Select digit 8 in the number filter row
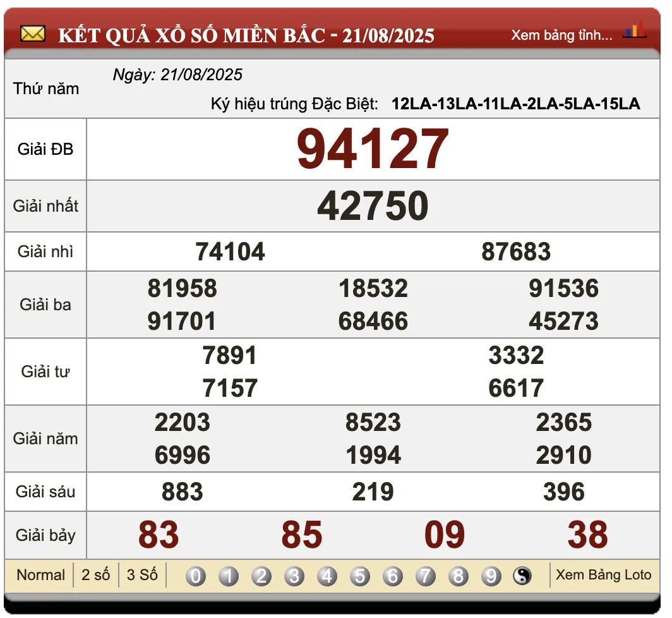Image resolution: width=672 pixels, height=618 pixels. (458, 575)
